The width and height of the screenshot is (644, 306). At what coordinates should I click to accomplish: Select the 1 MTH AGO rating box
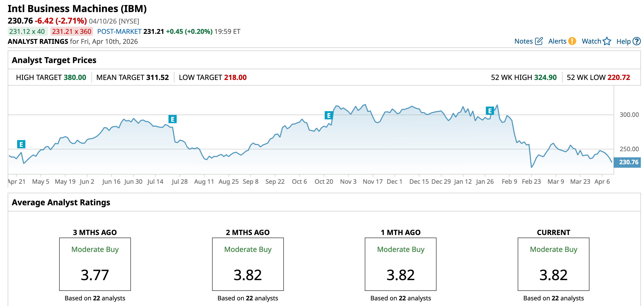(401, 264)
